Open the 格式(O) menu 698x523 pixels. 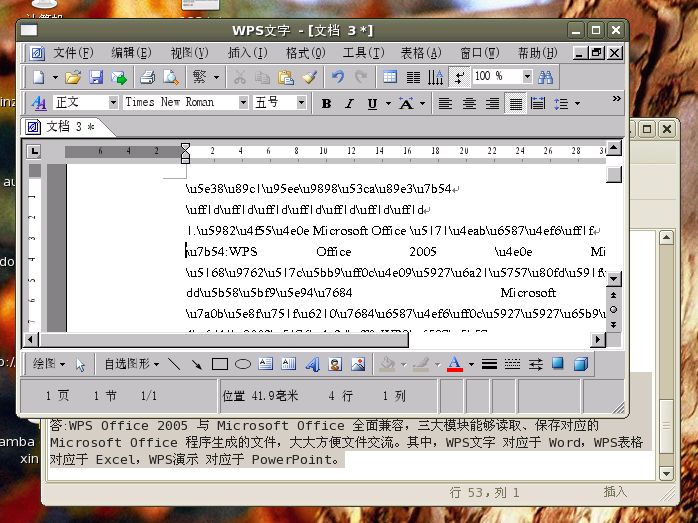[x=305, y=53]
